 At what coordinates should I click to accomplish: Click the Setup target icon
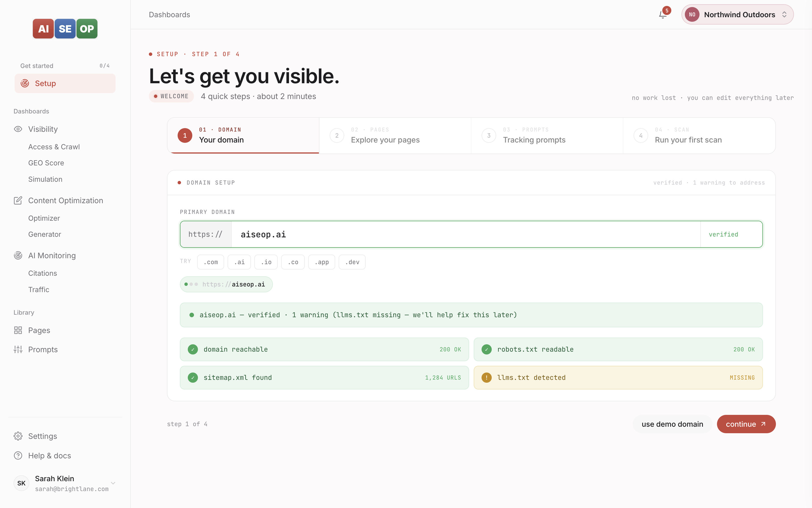(25, 83)
